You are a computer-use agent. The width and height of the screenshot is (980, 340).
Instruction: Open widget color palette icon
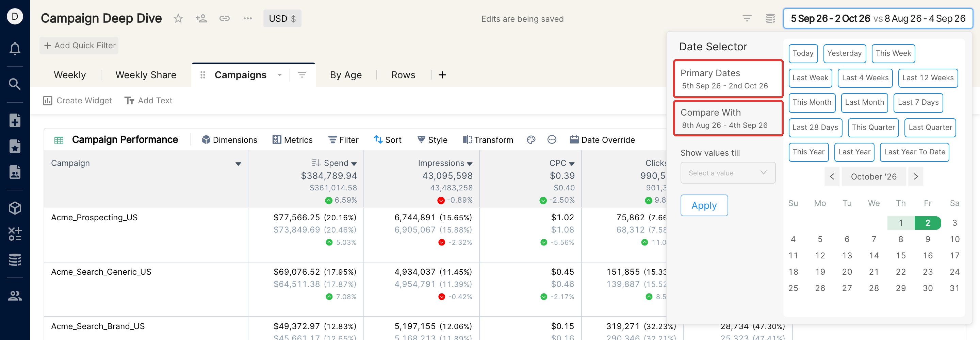pos(531,140)
